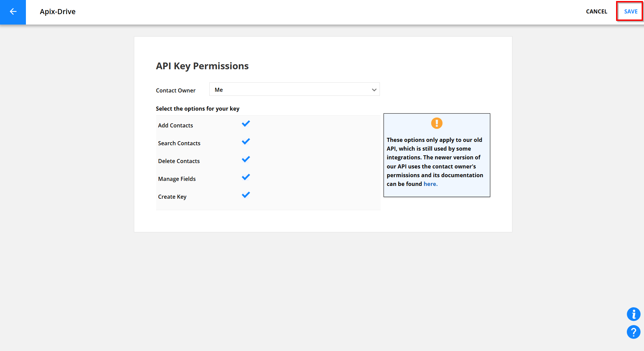The height and width of the screenshot is (351, 644).
Task: Click the Create Key label text
Action: [x=172, y=197]
